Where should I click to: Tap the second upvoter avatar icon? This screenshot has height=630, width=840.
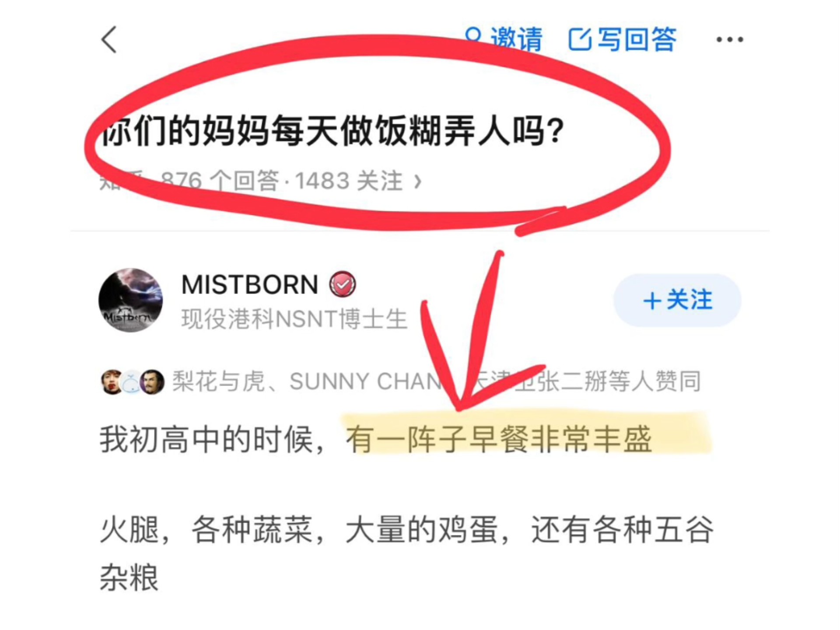(131, 381)
